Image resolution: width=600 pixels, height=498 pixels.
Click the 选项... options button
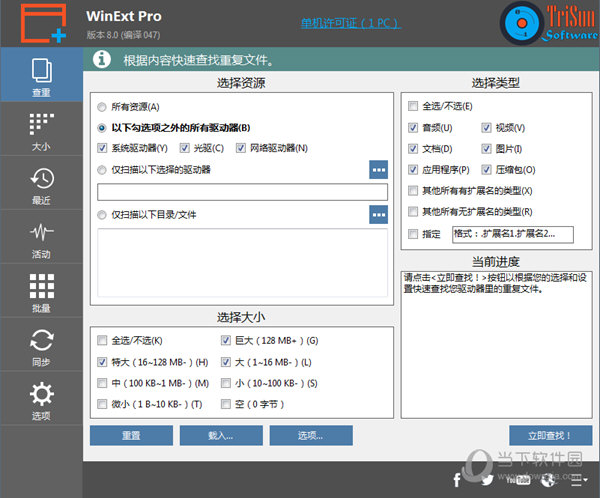pos(311,436)
